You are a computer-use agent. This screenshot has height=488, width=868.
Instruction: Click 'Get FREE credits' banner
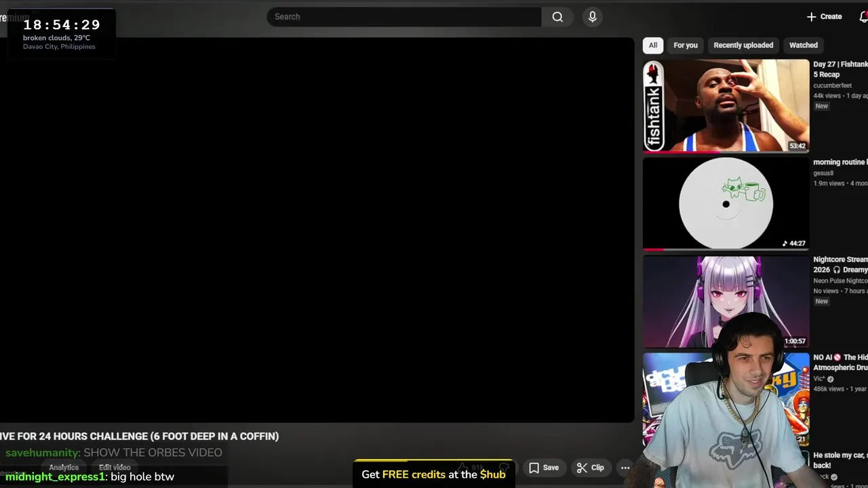(433, 474)
